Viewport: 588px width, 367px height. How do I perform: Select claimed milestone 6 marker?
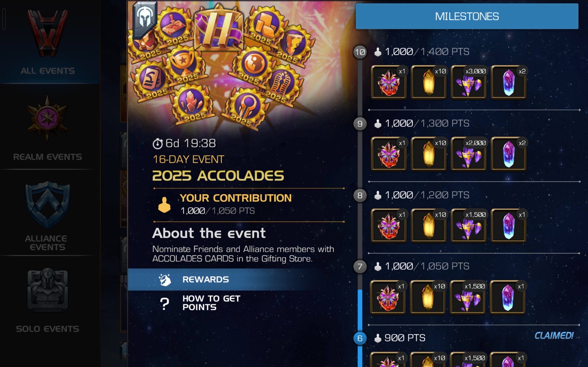pos(360,338)
